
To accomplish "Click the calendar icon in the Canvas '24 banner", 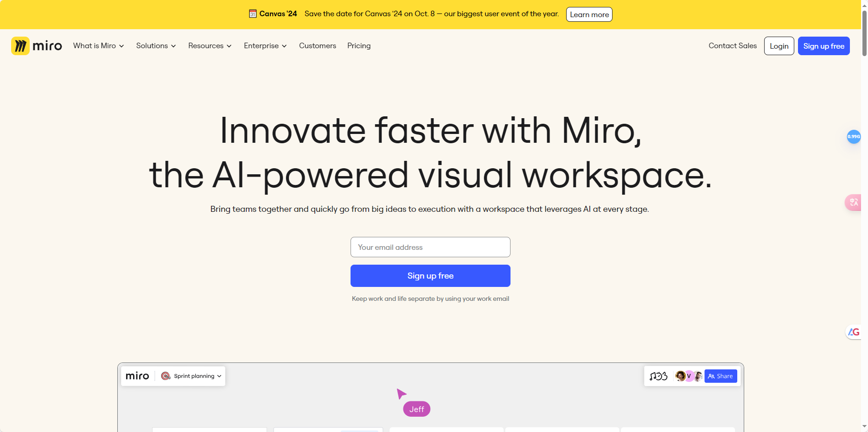I will click(x=253, y=14).
